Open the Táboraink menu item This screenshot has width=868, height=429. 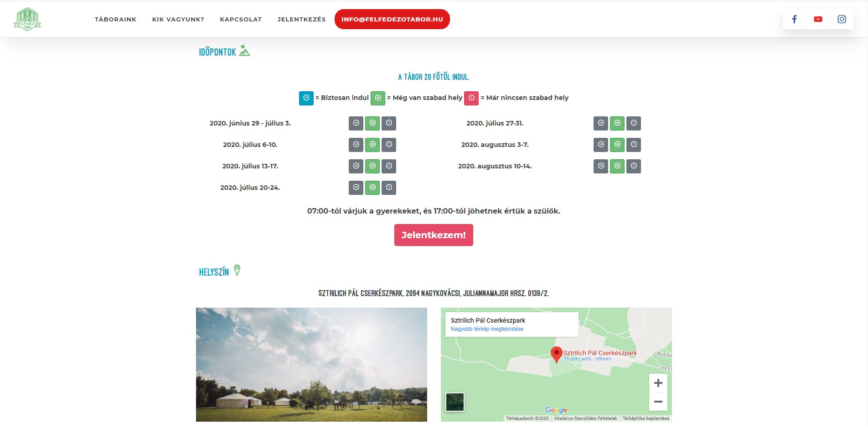115,19
